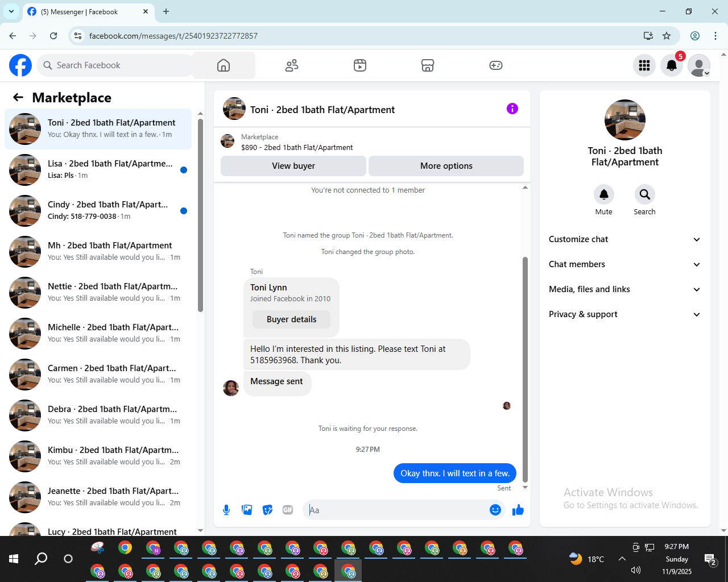The width and height of the screenshot is (728, 582).
Task: Open the emoji picker
Action: click(495, 510)
